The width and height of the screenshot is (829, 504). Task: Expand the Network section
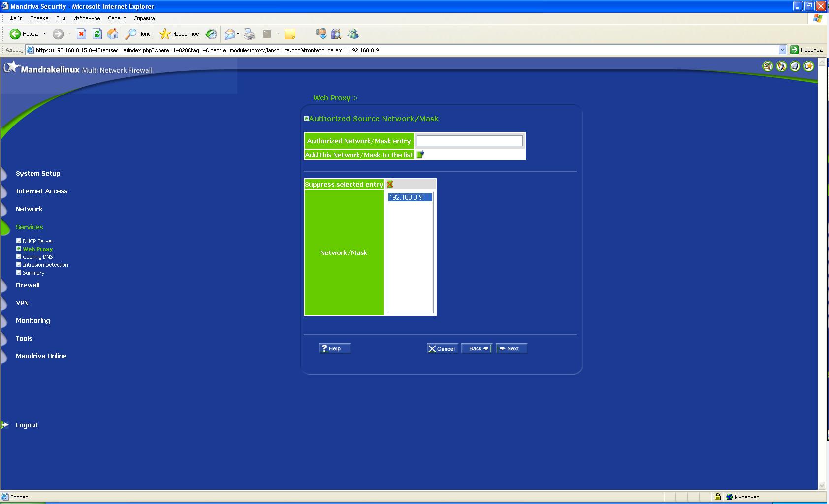(29, 209)
